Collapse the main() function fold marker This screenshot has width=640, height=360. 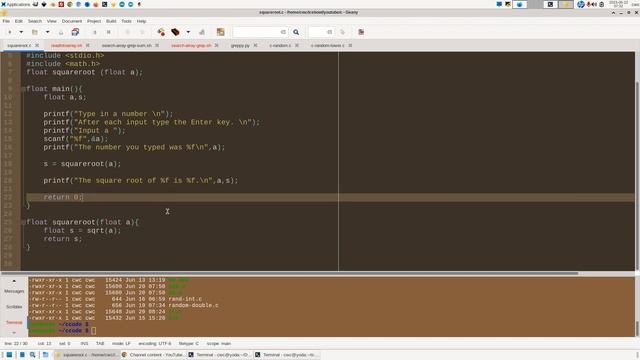(23, 89)
